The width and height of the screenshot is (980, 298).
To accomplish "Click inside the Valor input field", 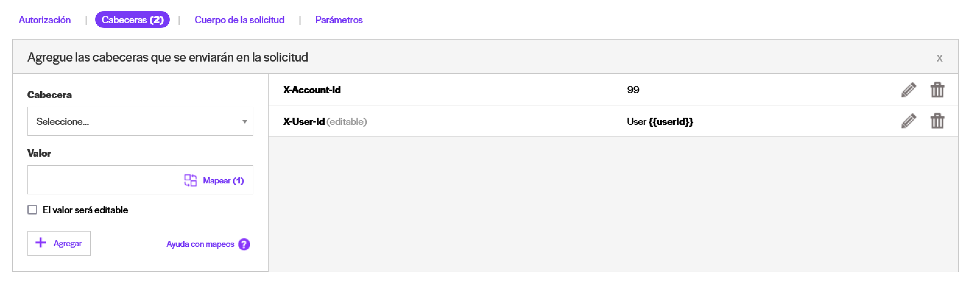I will [105, 180].
